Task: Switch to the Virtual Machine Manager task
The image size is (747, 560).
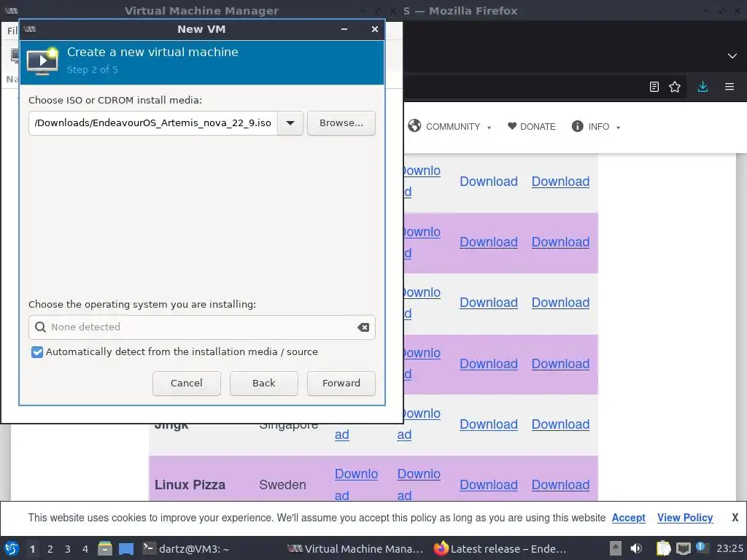Action: [x=355, y=549]
